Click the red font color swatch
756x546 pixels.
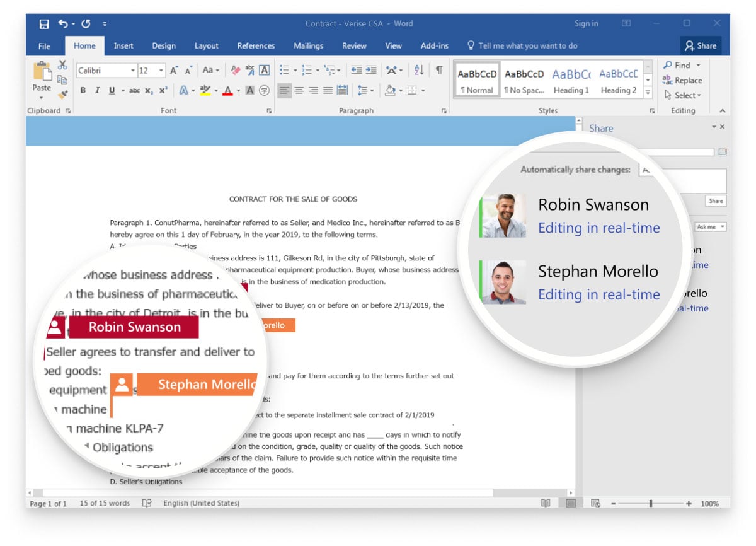[x=227, y=91]
